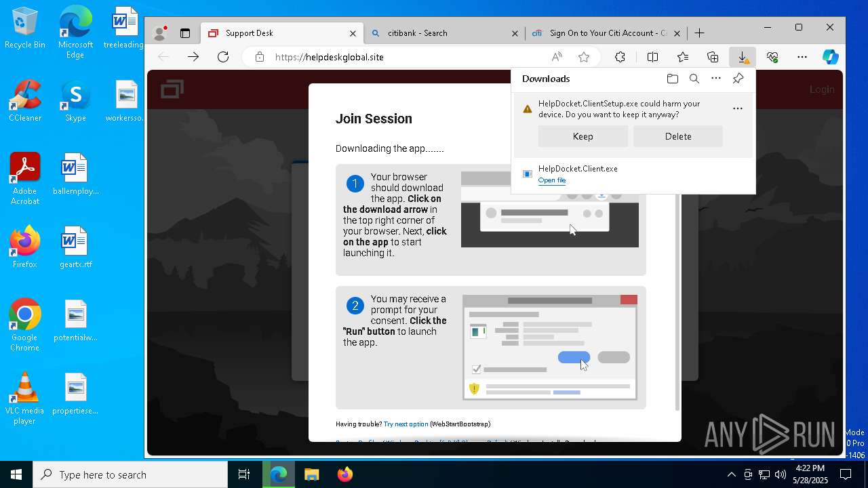Open Firefox from the taskbar

[x=344, y=474]
